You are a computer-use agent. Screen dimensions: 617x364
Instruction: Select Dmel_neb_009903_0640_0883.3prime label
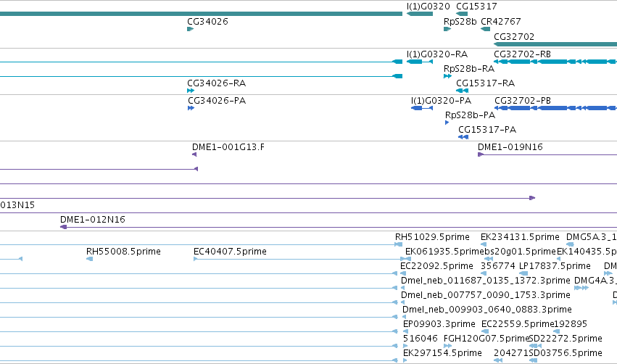pos(486,310)
